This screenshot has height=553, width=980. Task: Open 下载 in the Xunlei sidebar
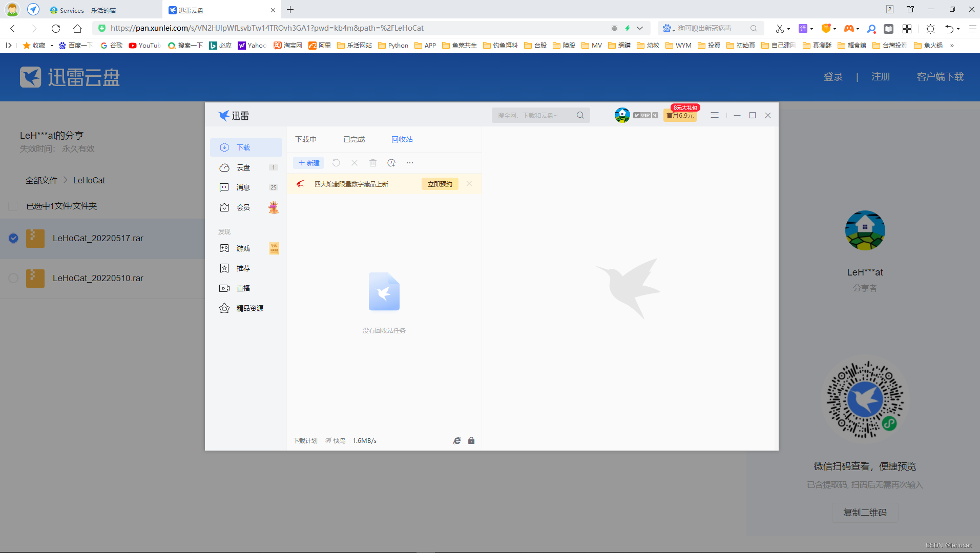pyautogui.click(x=246, y=147)
